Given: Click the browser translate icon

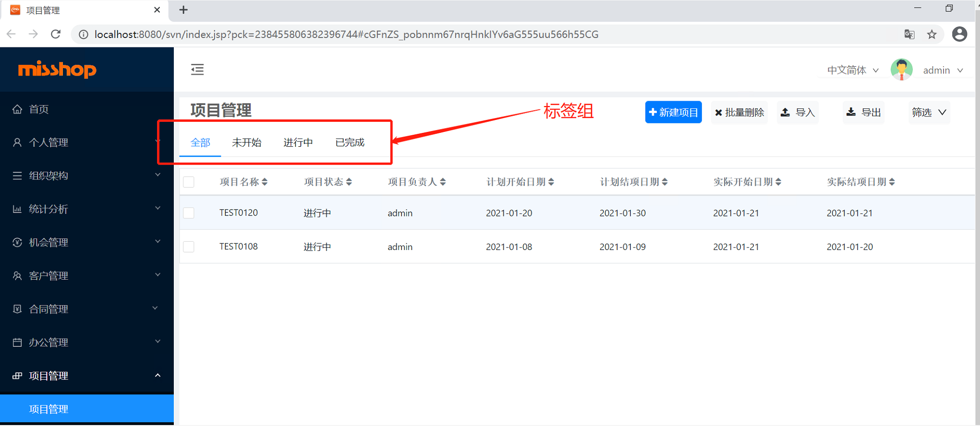Looking at the screenshot, I should [909, 35].
